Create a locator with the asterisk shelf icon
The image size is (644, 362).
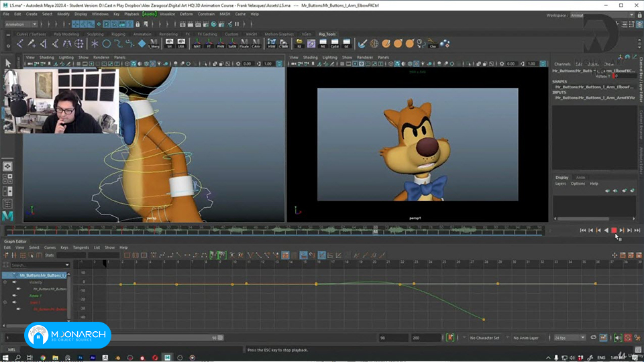[95, 44]
